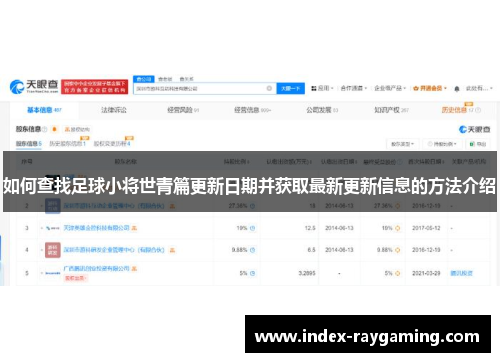Click the 导出 export button
This screenshot has width=500, height=362.
[478, 144]
